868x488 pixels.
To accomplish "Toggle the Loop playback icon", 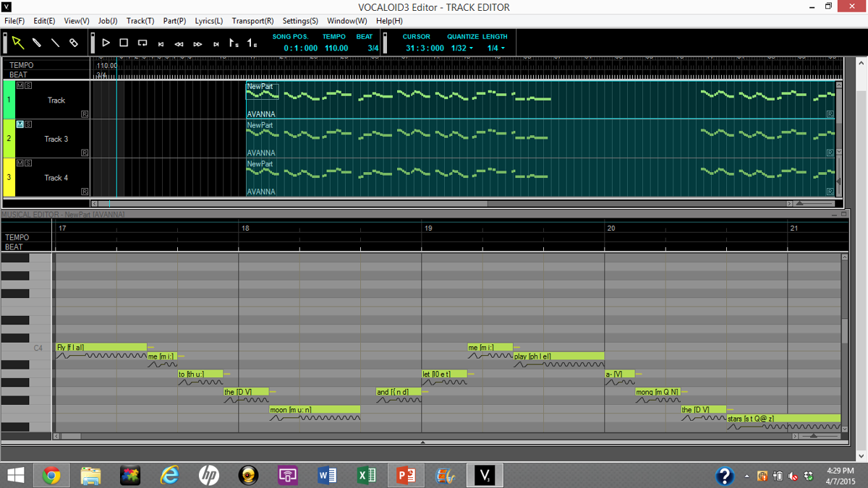I will pyautogui.click(x=142, y=43).
